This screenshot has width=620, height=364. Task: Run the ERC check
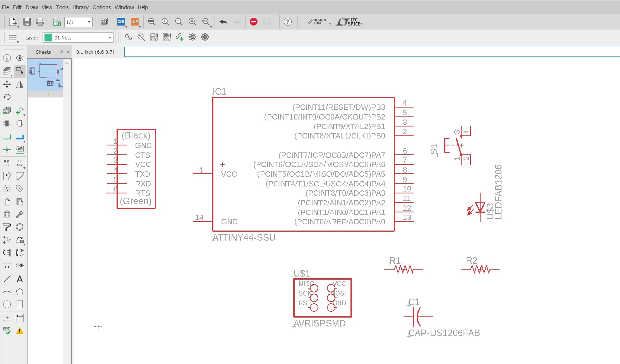coord(7,331)
